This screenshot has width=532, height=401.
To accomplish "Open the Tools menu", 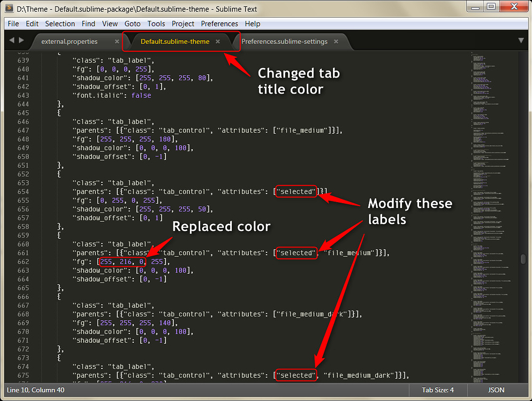I will (x=156, y=24).
